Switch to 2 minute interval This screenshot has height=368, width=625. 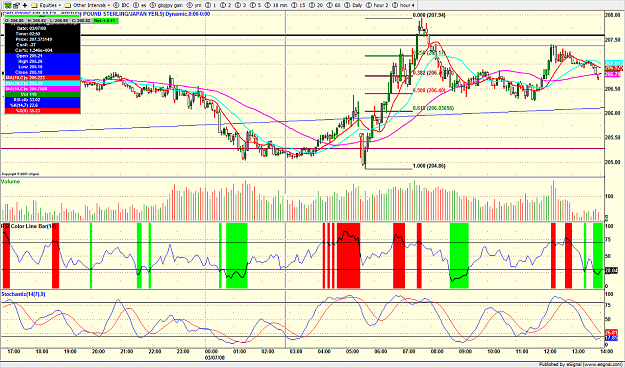click(226, 5)
